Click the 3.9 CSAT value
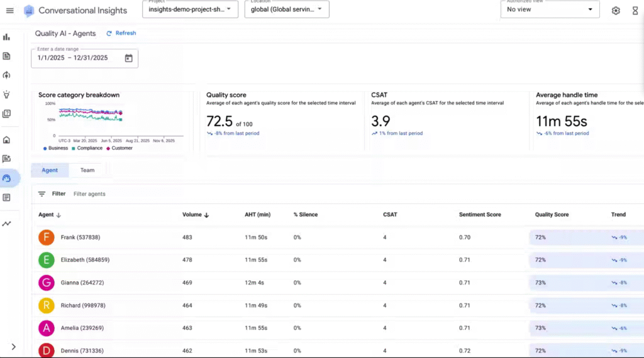The width and height of the screenshot is (644, 358). point(380,121)
